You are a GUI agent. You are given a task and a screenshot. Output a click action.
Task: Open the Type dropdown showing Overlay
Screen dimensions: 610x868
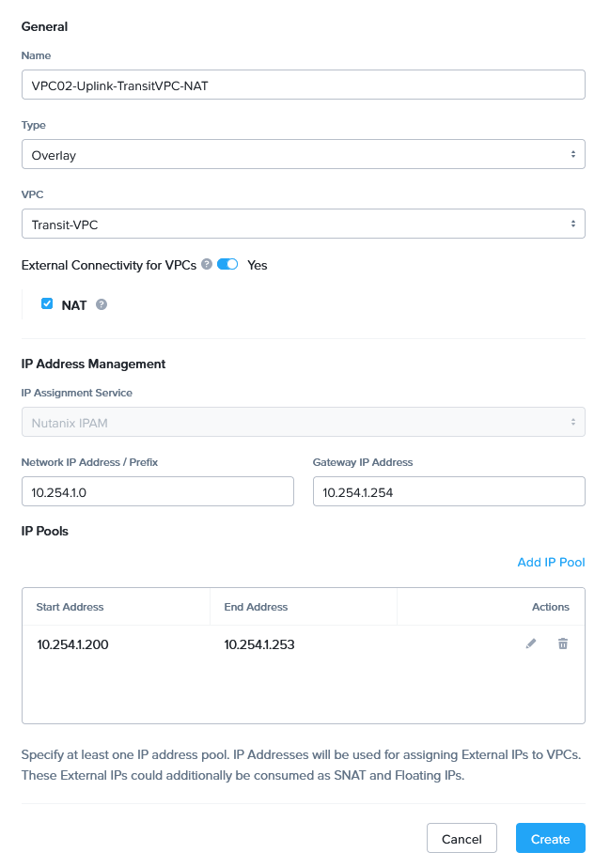click(x=303, y=155)
